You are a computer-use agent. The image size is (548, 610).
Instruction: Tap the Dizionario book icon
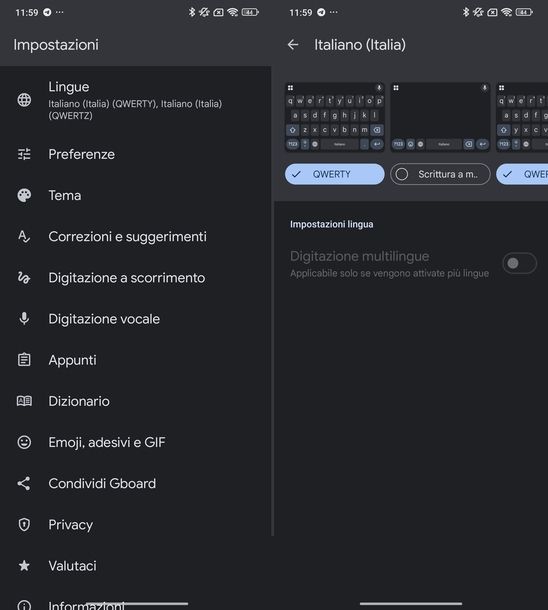pyautogui.click(x=24, y=401)
